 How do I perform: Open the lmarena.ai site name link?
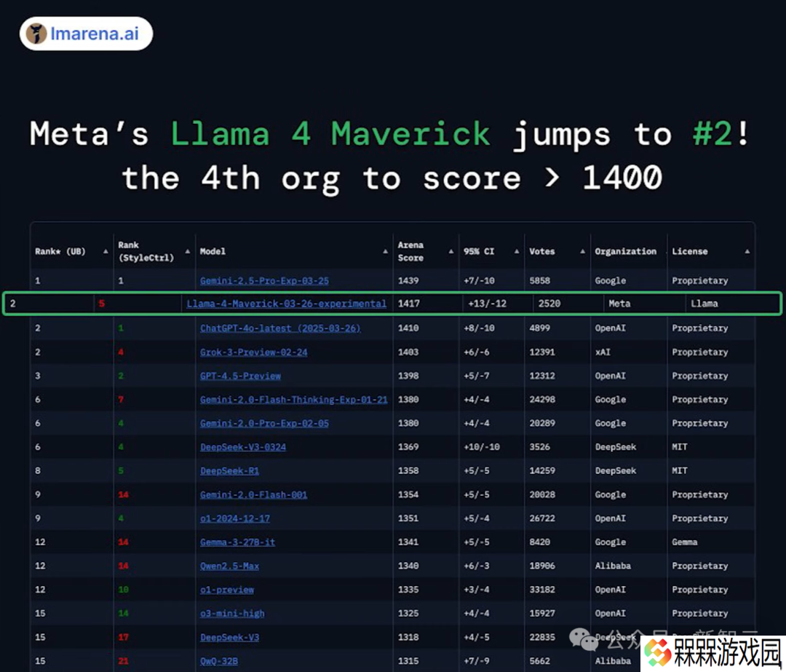[x=94, y=33]
